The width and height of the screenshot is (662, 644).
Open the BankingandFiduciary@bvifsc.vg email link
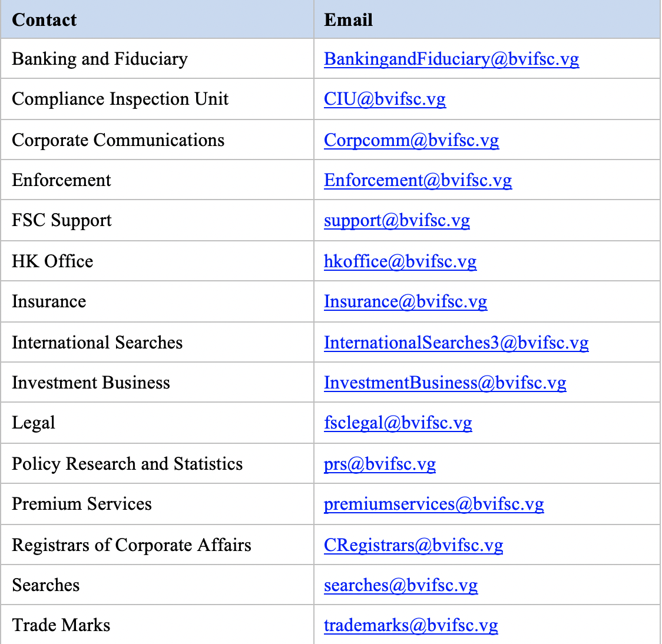coord(451,59)
